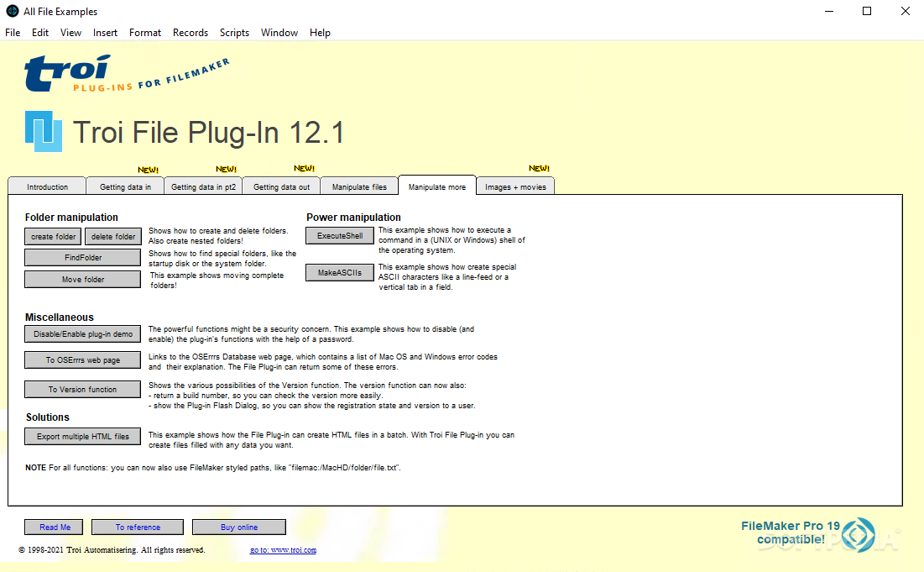This screenshot has height=572, width=924.
Task: Click the Troi plug-ins logo
Action: 126,74
